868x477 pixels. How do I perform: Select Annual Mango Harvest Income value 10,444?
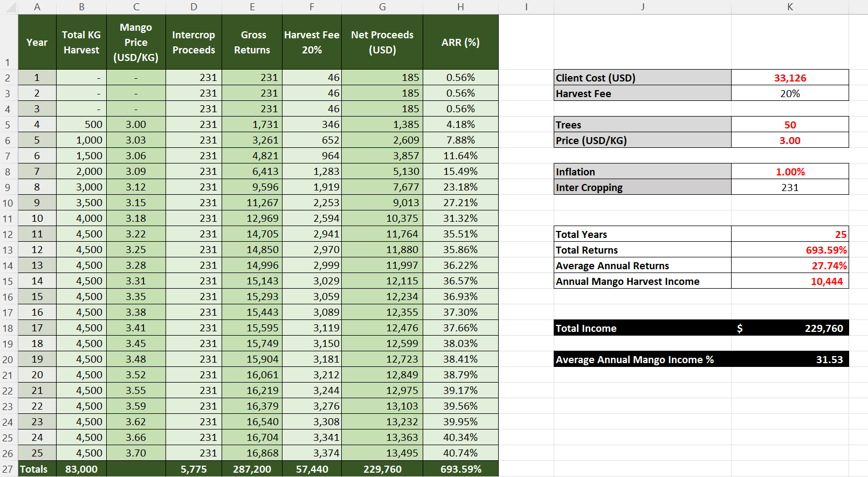pos(790,281)
